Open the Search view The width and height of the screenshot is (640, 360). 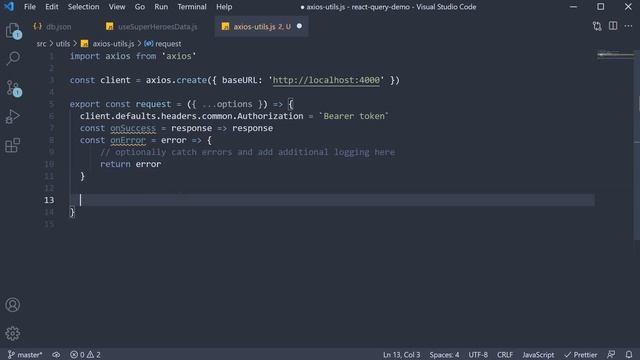click(13, 58)
